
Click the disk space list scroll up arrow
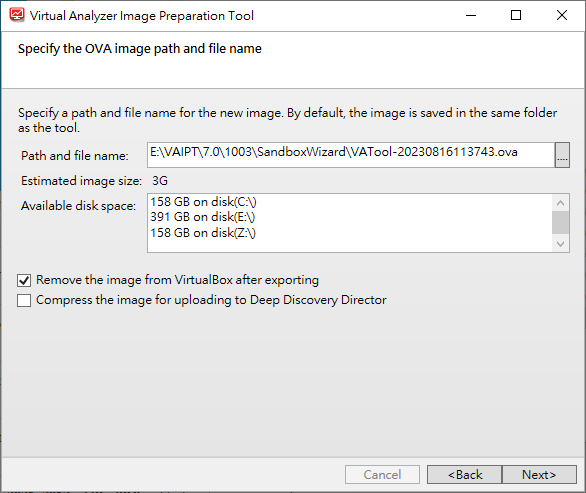560,203
